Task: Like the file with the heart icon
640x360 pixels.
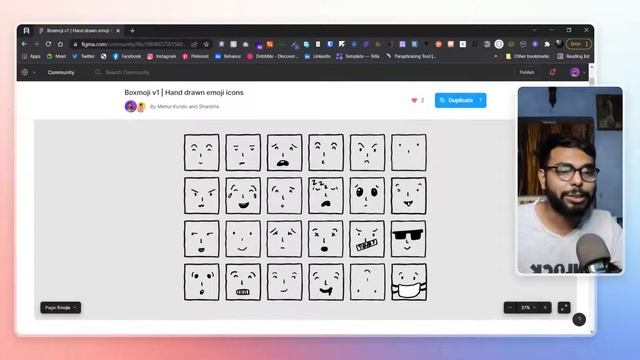Action: click(414, 100)
